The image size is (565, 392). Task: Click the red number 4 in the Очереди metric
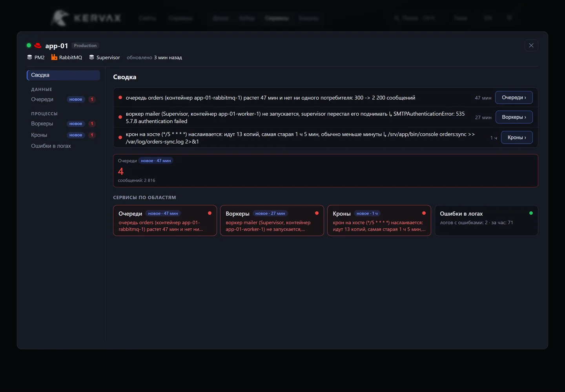tap(121, 171)
